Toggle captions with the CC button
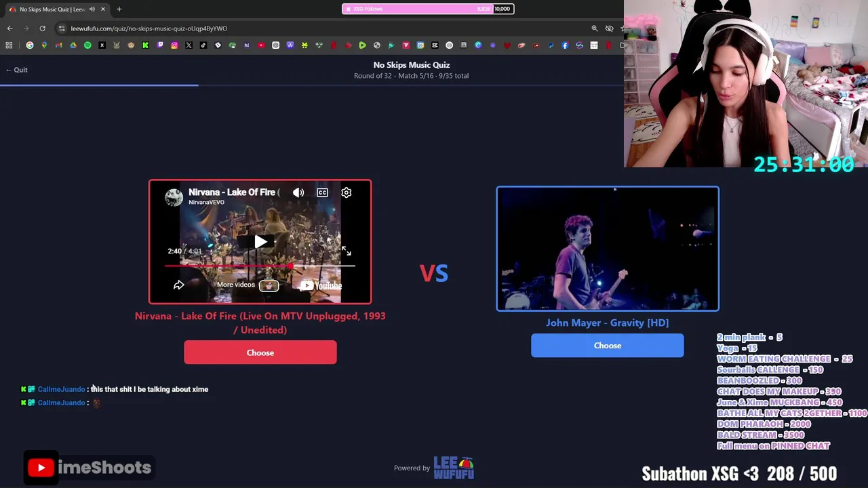The width and height of the screenshot is (868, 488). pos(322,192)
